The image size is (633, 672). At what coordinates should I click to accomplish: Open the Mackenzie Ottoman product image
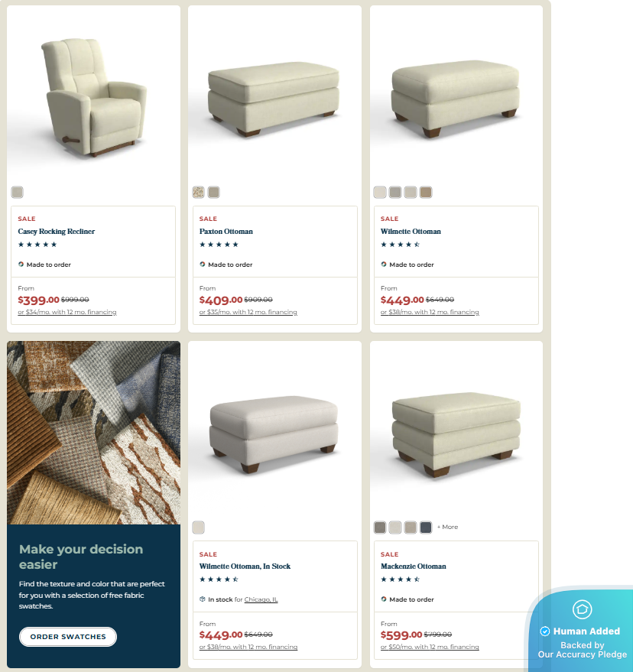pos(456,433)
